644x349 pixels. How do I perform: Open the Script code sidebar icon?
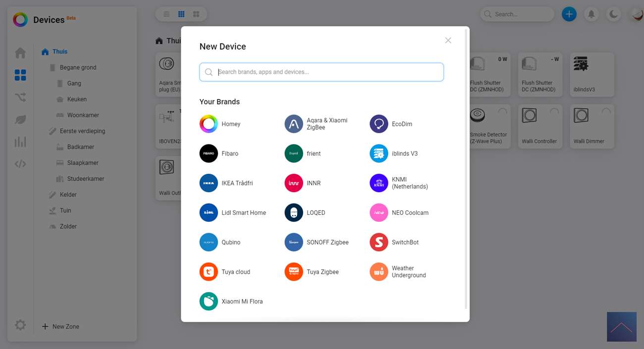tap(20, 164)
